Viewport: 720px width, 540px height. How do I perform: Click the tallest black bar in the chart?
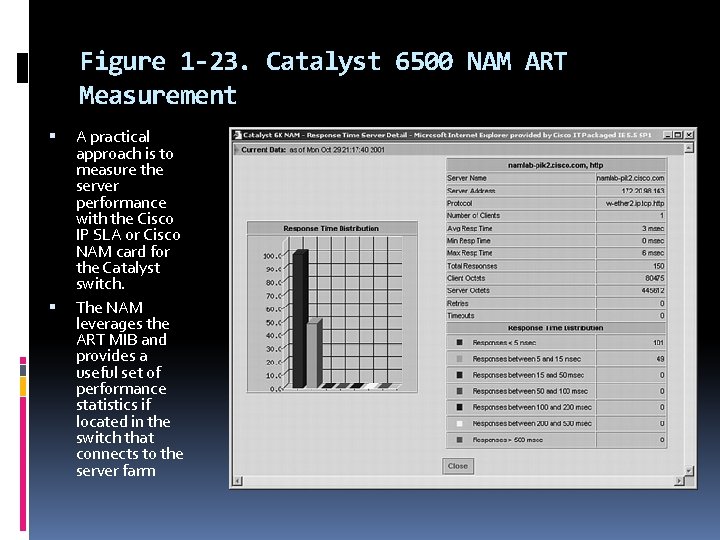click(x=300, y=319)
